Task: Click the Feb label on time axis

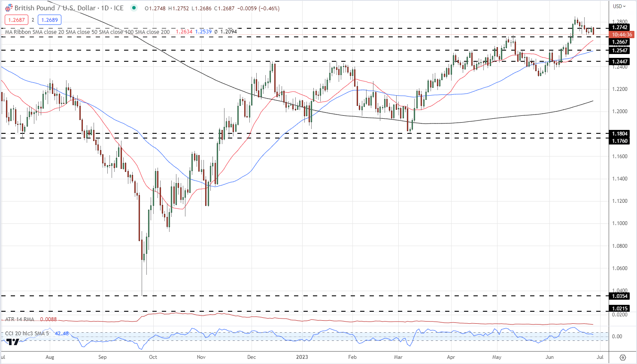Action: click(352, 357)
